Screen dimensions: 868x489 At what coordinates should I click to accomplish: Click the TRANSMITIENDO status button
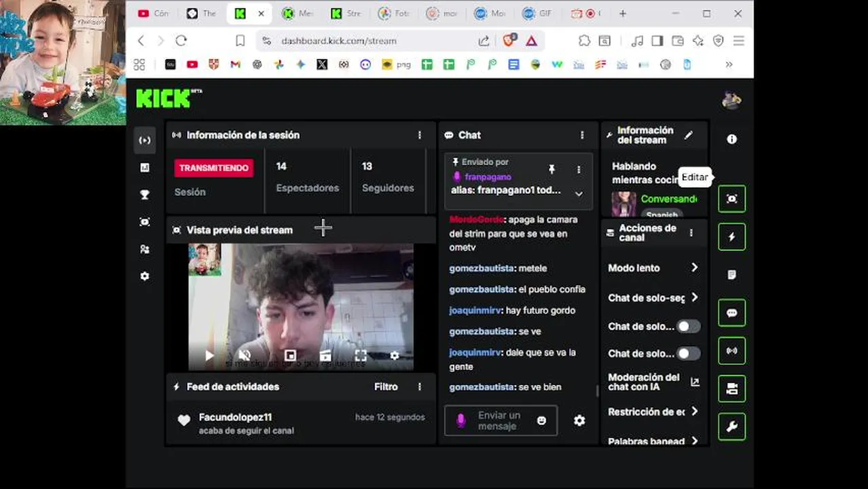[x=214, y=168]
